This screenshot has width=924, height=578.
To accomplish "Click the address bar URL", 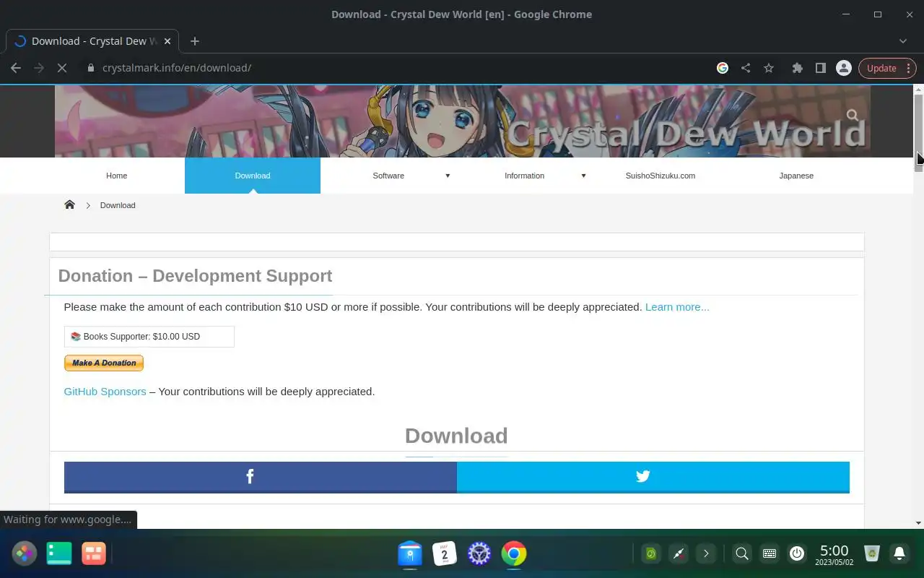I will pyautogui.click(x=177, y=68).
